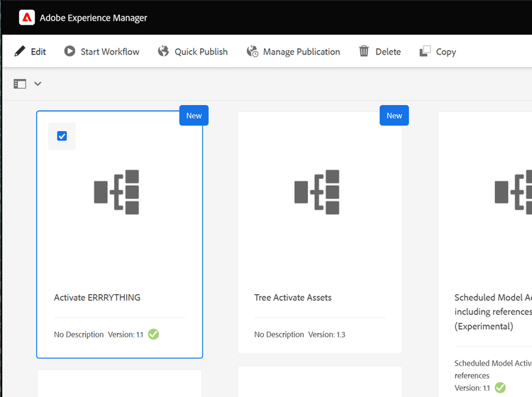Click Version: 1.1 on Activate ERRRYTHING card
Image resolution: width=532 pixels, height=397 pixels.
pyautogui.click(x=126, y=335)
